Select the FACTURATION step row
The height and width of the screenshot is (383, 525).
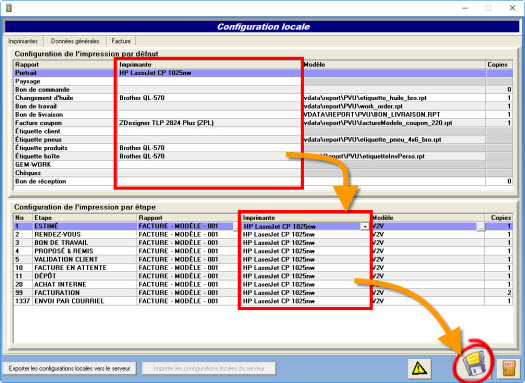pyautogui.click(x=263, y=293)
